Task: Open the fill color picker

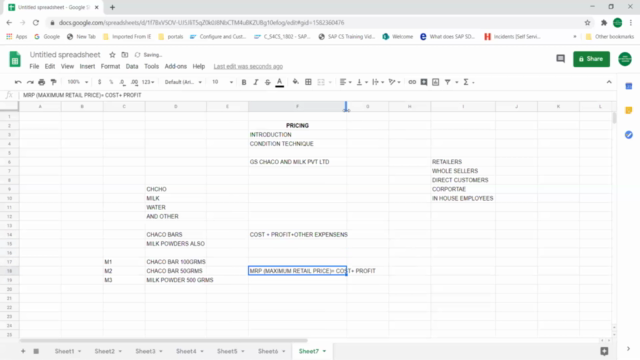Action: click(x=296, y=82)
